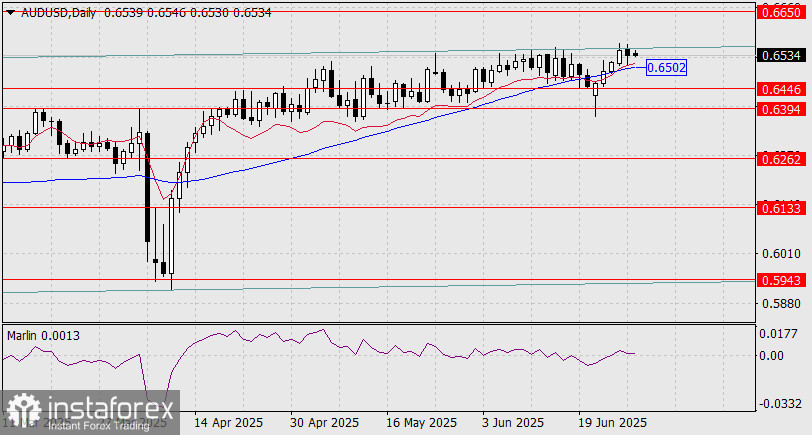Viewport: 812px width, 435px height.
Task: Click the AUDUSD,Daily chart title
Action: [59, 13]
